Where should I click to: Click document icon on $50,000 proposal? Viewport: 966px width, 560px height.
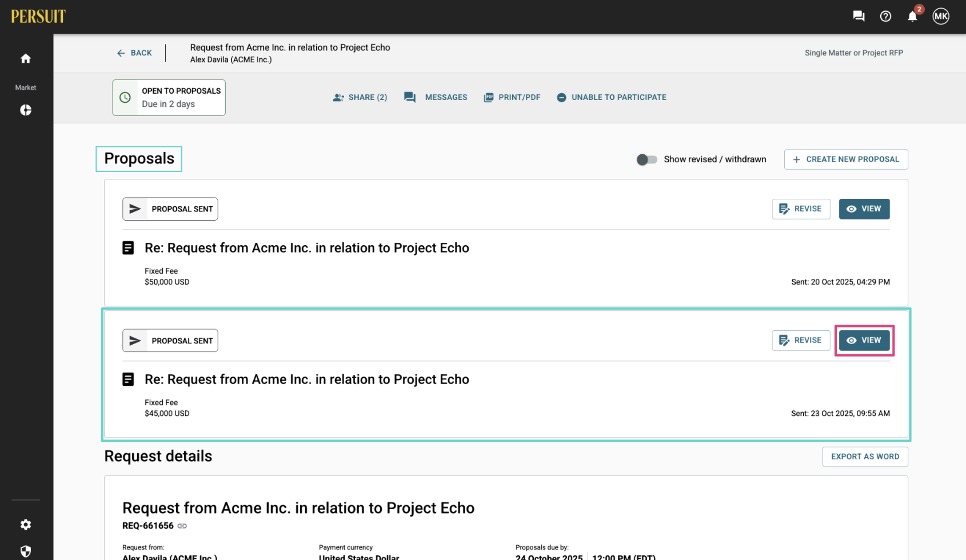128,248
